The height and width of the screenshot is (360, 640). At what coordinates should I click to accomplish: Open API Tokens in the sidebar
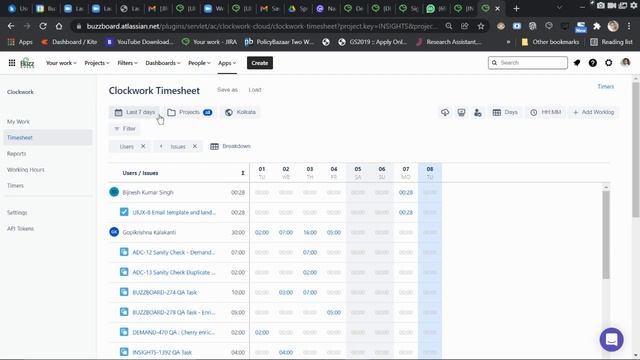tap(20, 229)
